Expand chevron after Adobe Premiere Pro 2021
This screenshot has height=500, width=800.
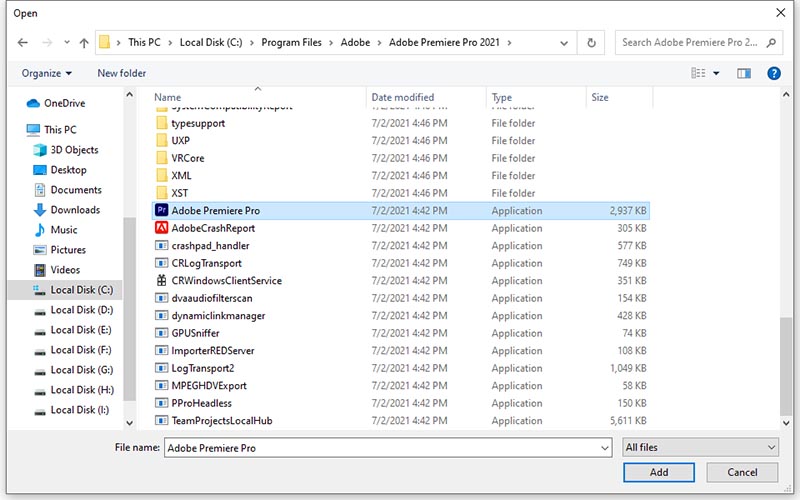509,43
